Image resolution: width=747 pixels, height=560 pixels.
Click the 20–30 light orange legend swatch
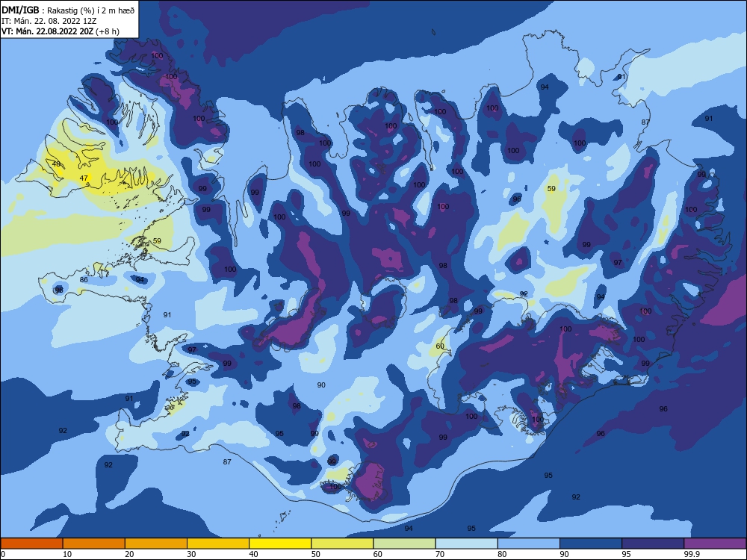(156, 544)
